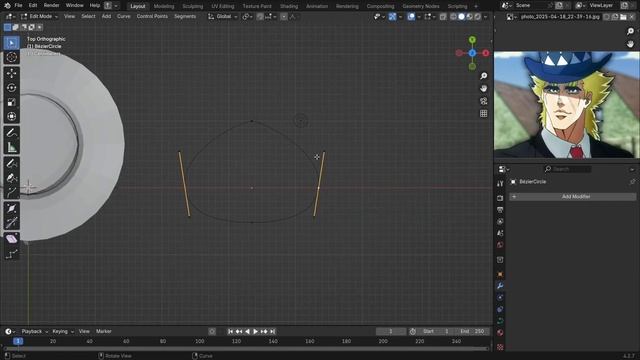Viewport: 640px width, 360px height.
Task: Choose the Scale tool
Action: tap(11, 102)
